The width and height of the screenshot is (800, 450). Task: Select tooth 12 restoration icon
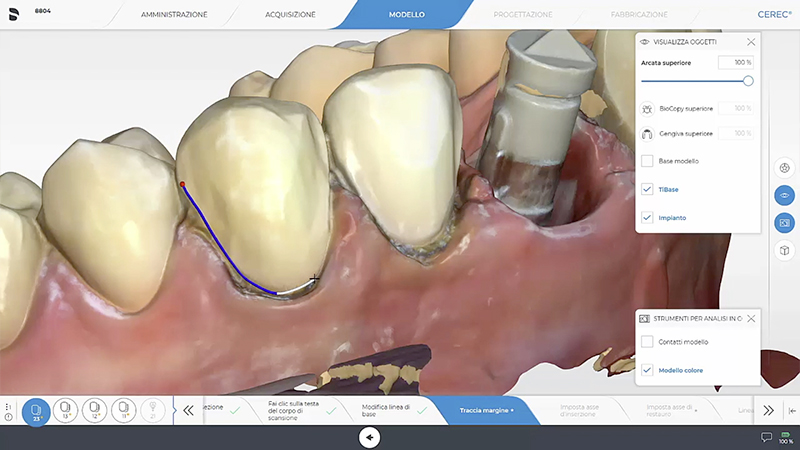95,410
